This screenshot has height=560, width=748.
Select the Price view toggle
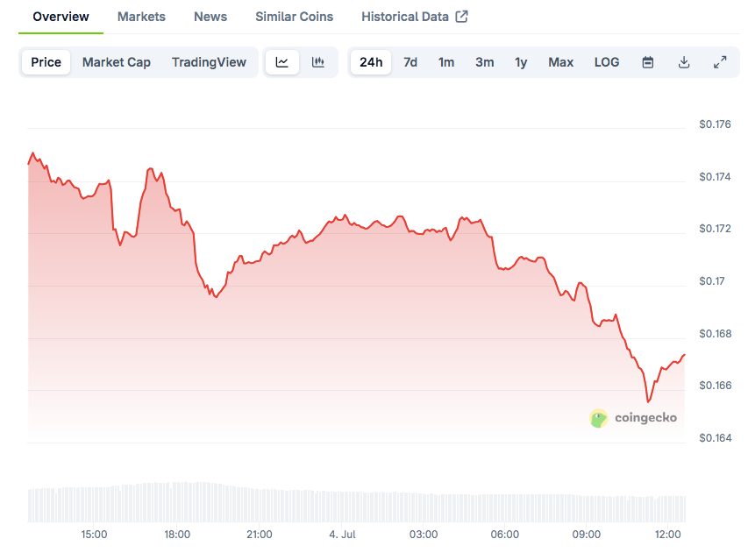click(x=46, y=62)
